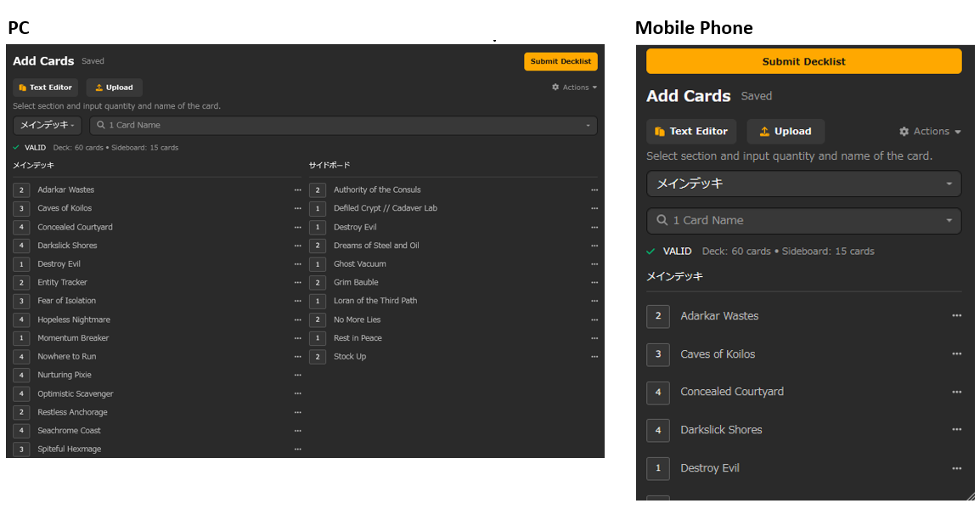Select the Hopeless Nightmare card name

(x=74, y=320)
